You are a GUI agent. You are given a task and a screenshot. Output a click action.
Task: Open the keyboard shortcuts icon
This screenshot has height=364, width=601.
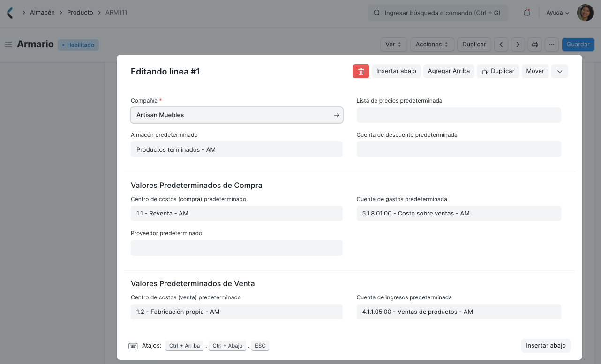point(133,346)
